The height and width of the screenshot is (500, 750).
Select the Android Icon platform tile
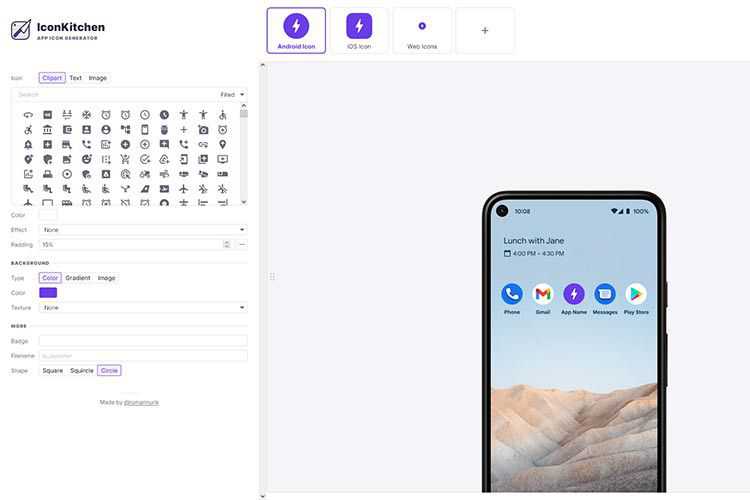click(296, 30)
